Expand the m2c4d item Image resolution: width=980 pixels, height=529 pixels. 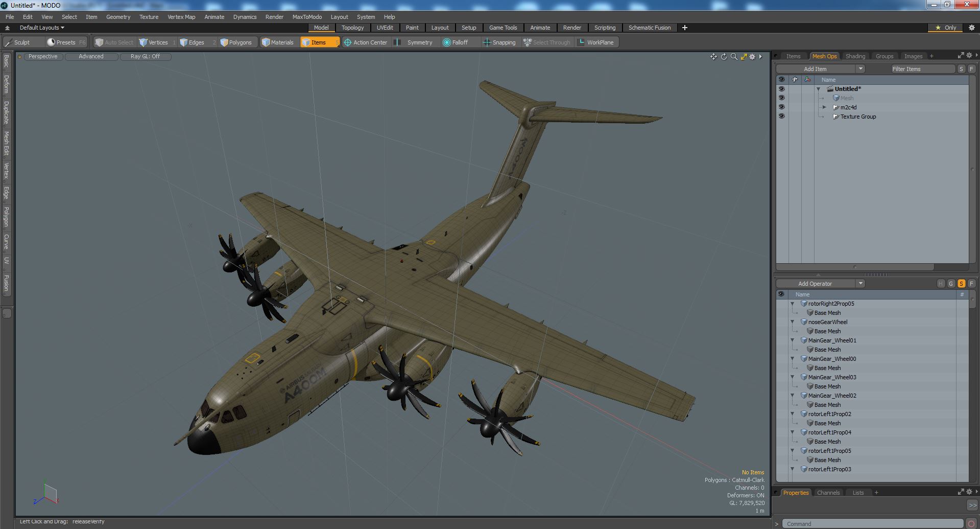pos(824,107)
